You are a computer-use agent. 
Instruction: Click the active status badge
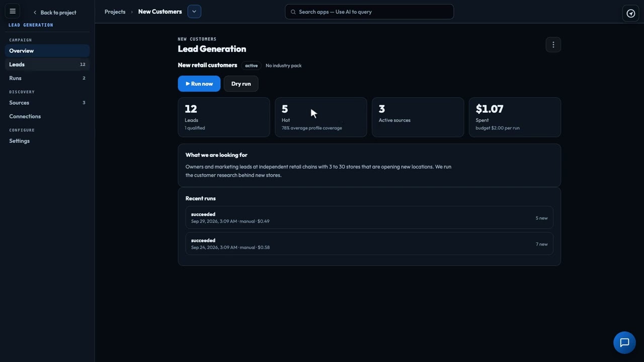[251, 65]
